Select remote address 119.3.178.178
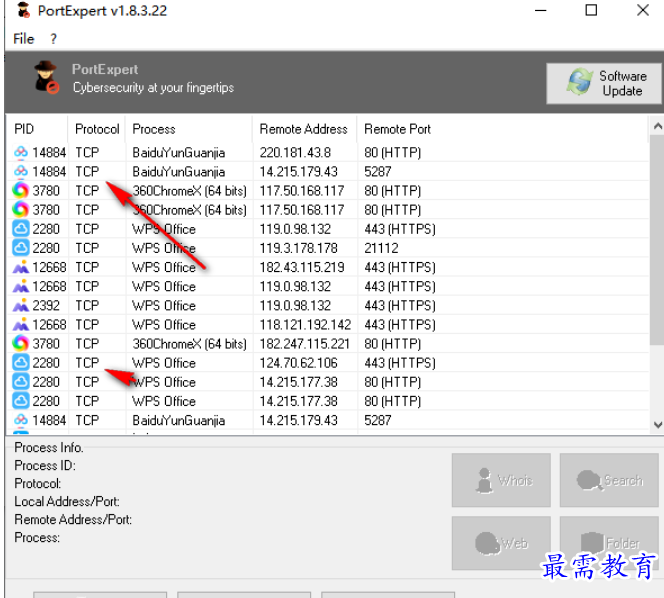Viewport: 664px width, 598px height. 299,248
